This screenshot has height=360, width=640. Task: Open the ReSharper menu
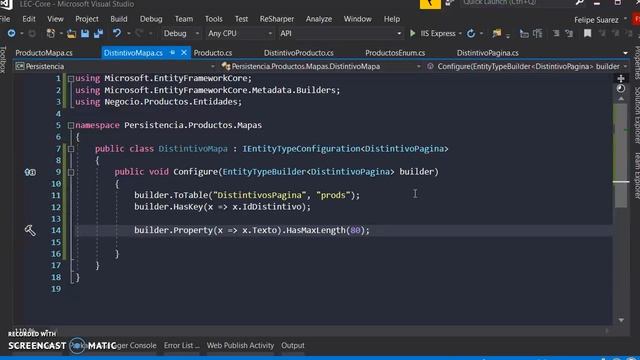coord(277,19)
